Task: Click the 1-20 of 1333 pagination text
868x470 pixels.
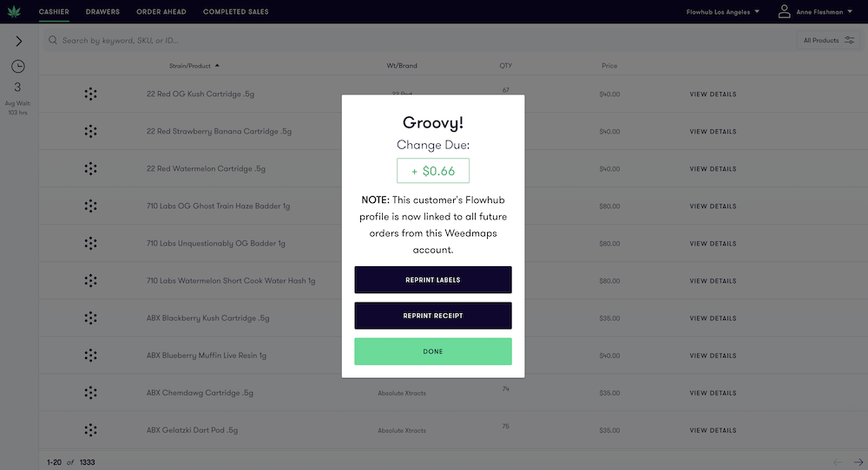Action: [x=71, y=462]
